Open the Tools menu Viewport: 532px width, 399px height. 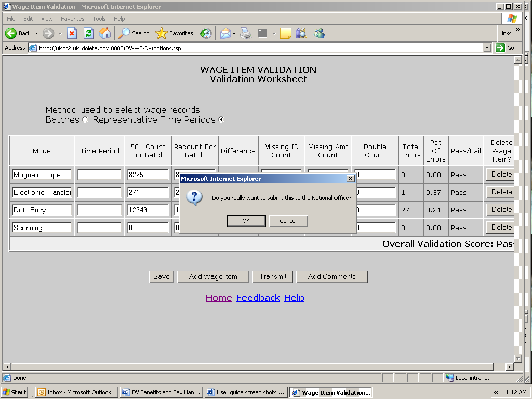(x=99, y=19)
